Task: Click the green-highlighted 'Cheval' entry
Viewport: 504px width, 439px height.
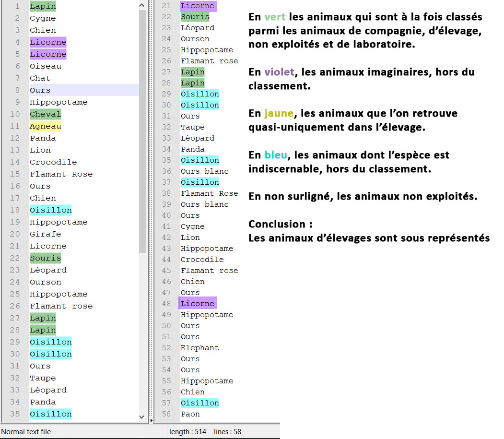Action: (45, 114)
